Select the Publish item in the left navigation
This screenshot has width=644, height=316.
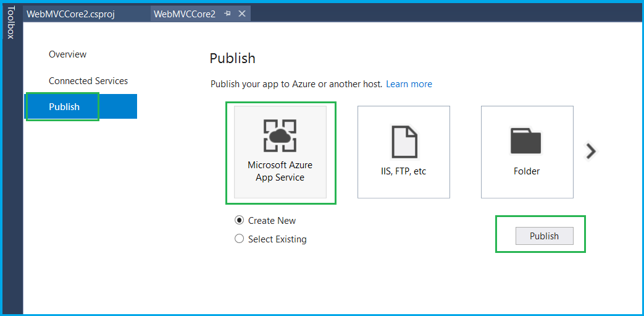pyautogui.click(x=80, y=106)
